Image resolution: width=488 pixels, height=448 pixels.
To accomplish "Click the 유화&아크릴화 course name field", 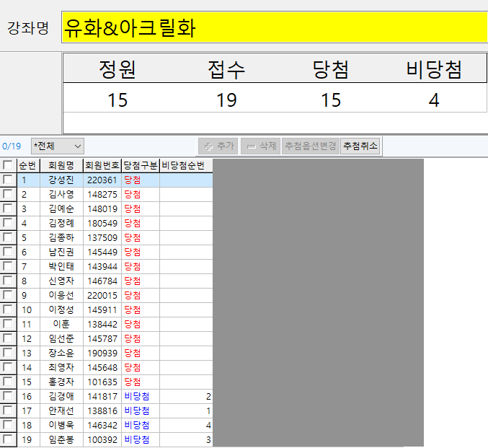I will pyautogui.click(x=275, y=27).
